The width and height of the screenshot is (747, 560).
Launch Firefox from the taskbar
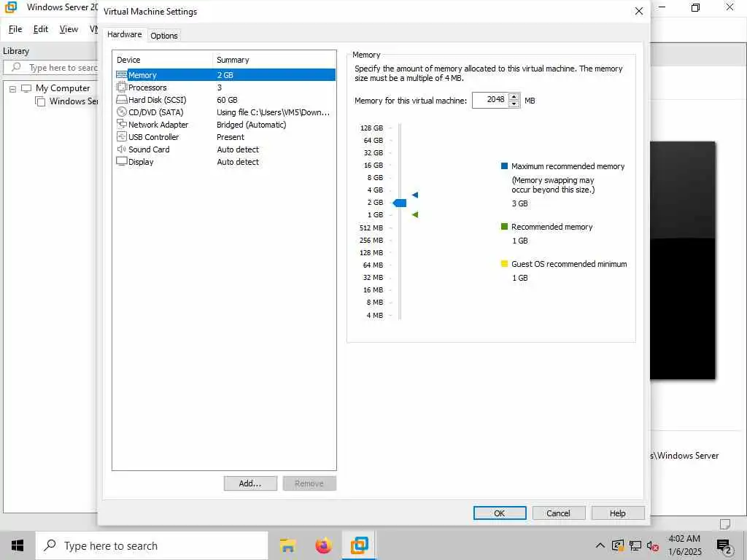(323, 545)
